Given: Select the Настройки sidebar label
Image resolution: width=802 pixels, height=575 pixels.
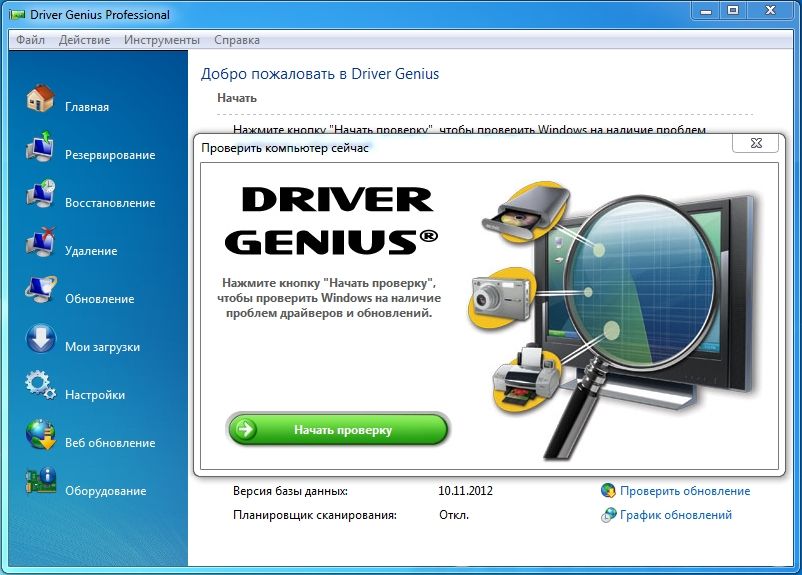Looking at the screenshot, I should (95, 395).
